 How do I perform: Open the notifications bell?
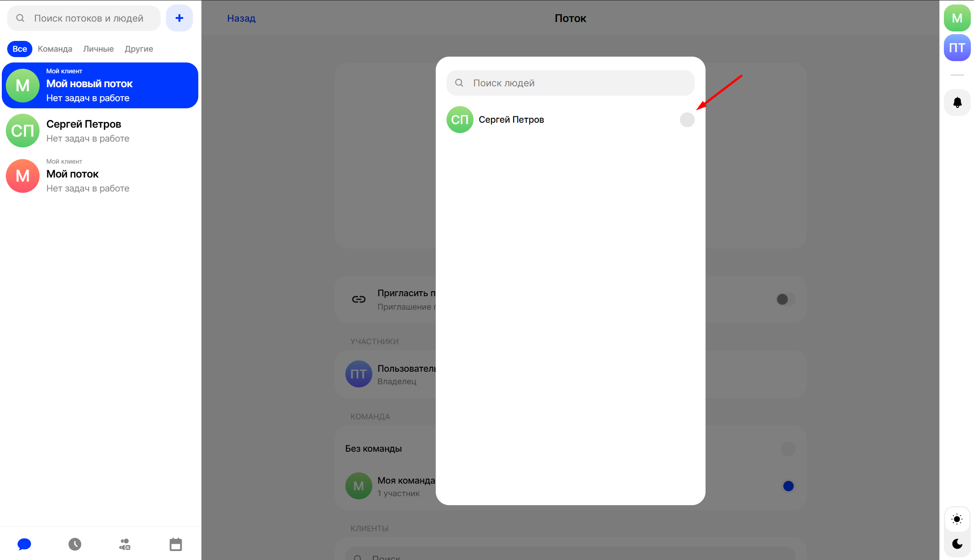point(957,102)
